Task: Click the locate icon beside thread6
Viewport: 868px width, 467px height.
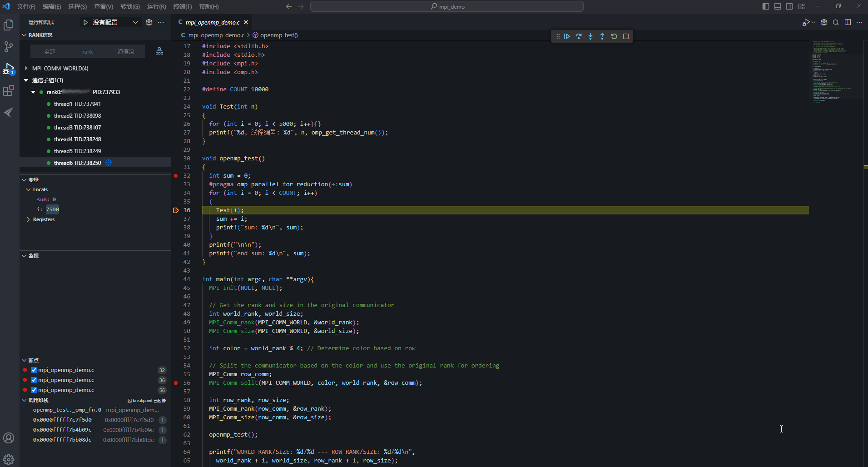Action: (109, 163)
